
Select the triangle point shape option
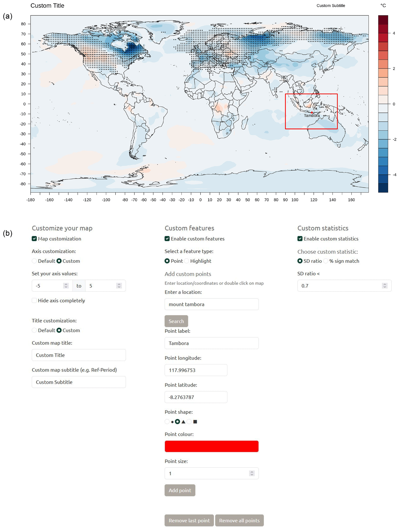177,422
